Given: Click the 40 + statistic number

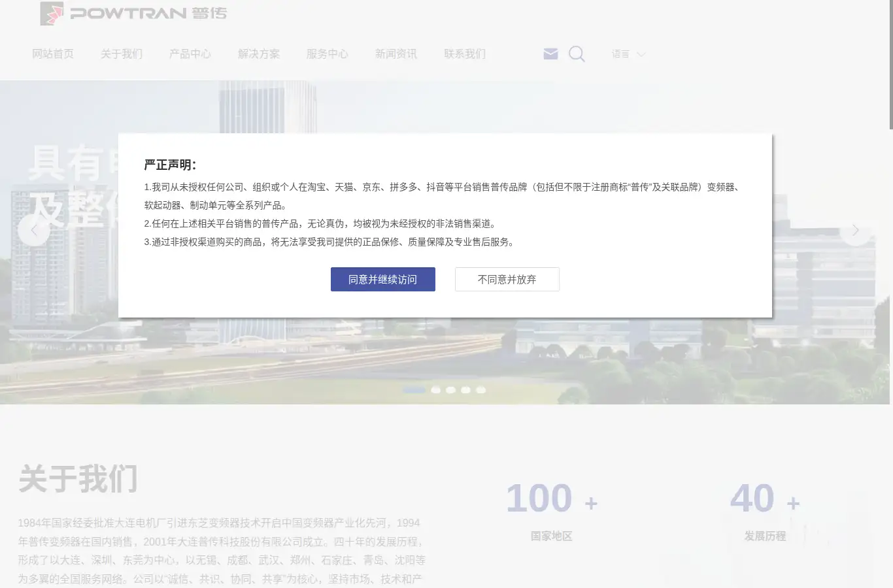Looking at the screenshot, I should (x=765, y=498).
